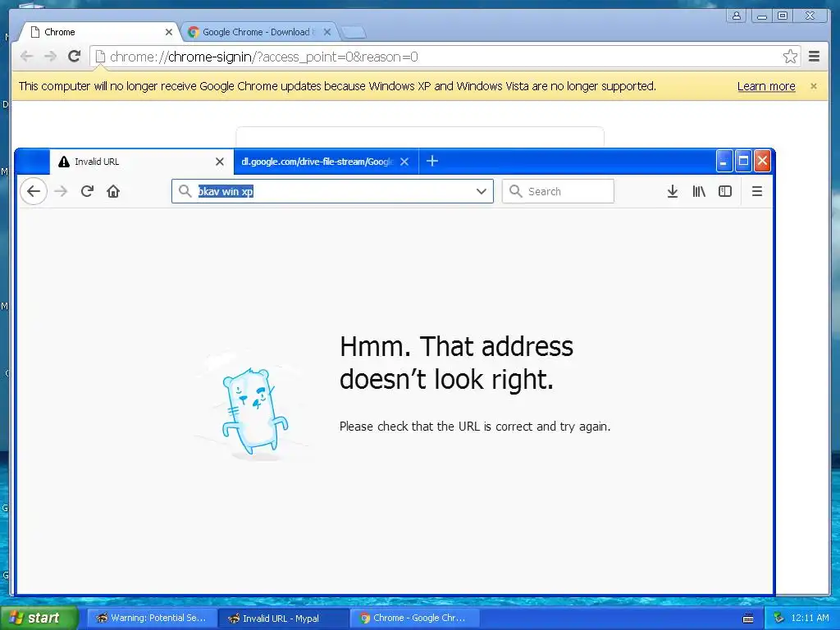
Task: Minimize the Mypal window
Action: point(724,161)
